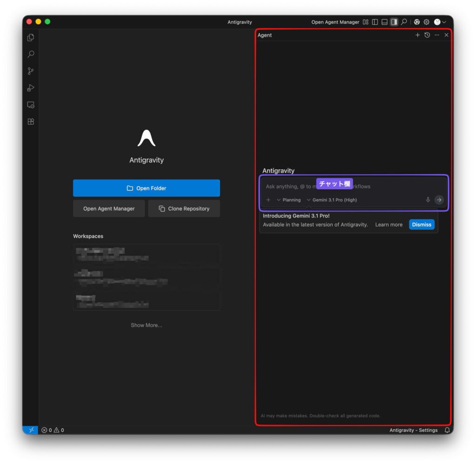Click Open Agent Manager in the title bar
Viewport: 476px width, 464px height.
(x=335, y=22)
